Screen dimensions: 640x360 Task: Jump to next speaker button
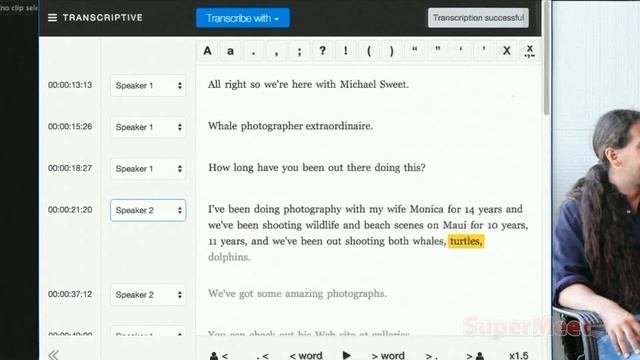[475, 356]
